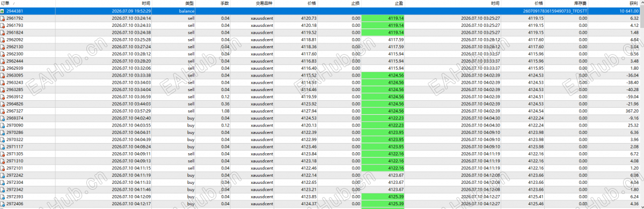Click the profit value '367.20'
The image size is (644, 209).
tap(632, 111)
